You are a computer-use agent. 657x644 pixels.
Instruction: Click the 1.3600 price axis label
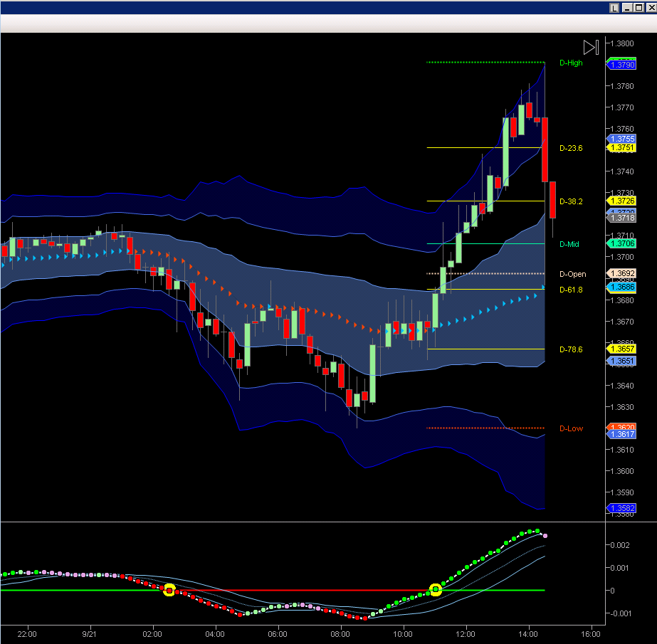(622, 471)
